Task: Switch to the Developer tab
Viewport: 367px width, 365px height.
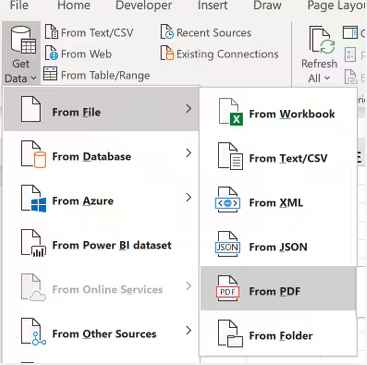Action: pyautogui.click(x=144, y=5)
